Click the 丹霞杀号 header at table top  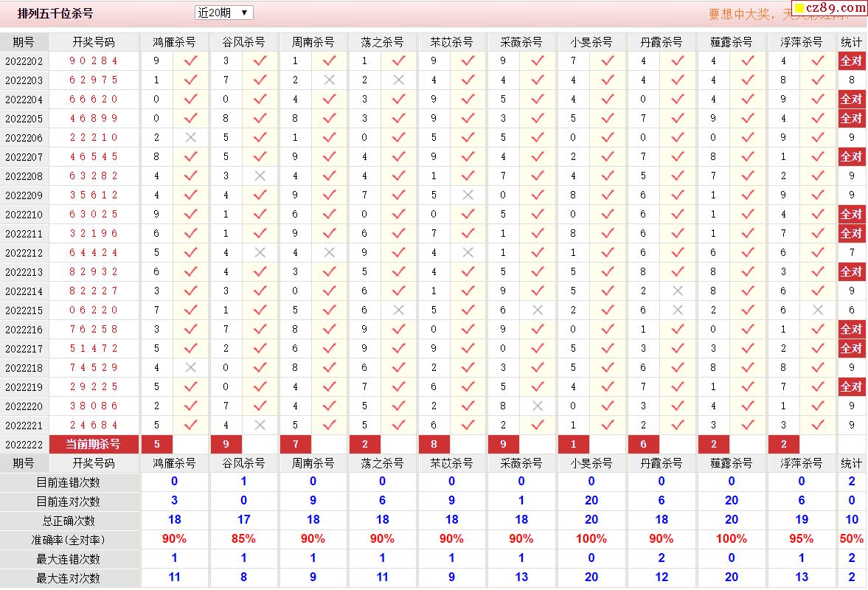pyautogui.click(x=661, y=42)
